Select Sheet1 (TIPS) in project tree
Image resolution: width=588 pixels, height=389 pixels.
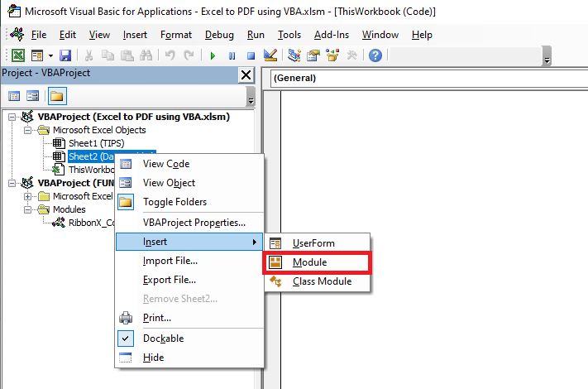(97, 143)
